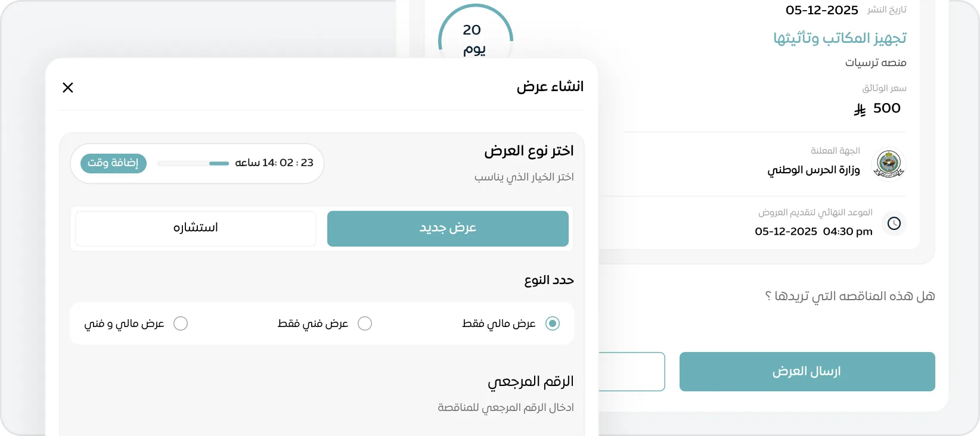Select the عرض مالي فقط radio option
Screen dimensions: 980x436
tap(553, 323)
